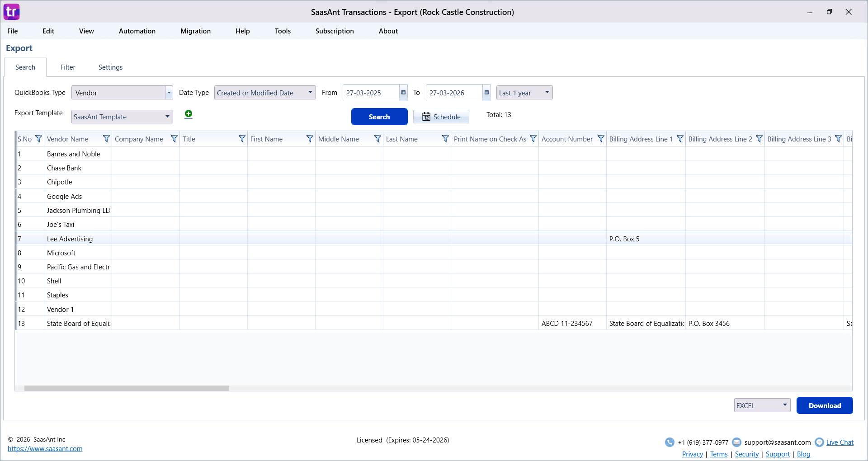Add a new export template with green plus
Image resolution: width=868 pixels, height=461 pixels.
tap(189, 114)
